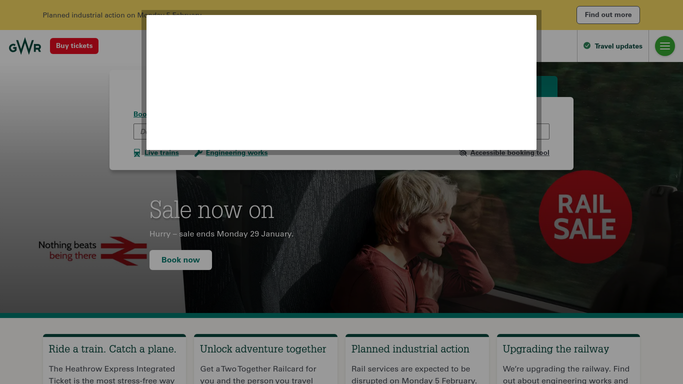Screen dimensions: 683x384
Task: Click the eye icon for Accessible booking tool
Action: 463,153
